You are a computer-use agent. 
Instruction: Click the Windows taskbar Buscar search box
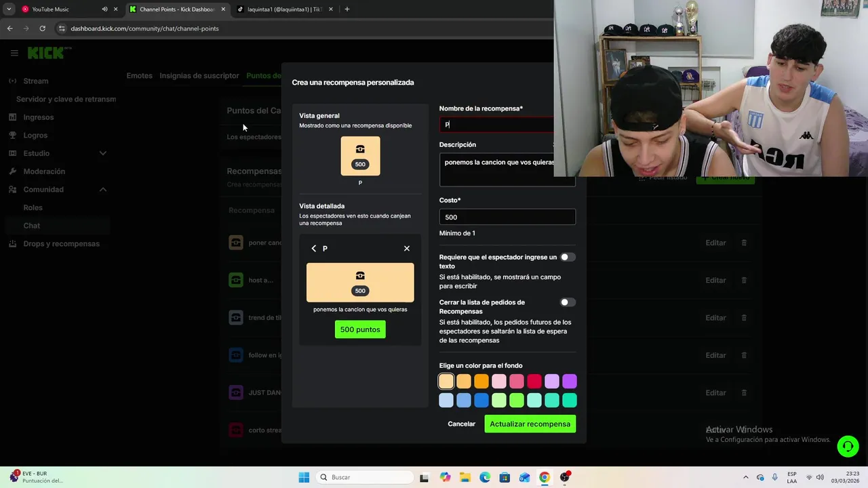tap(364, 477)
